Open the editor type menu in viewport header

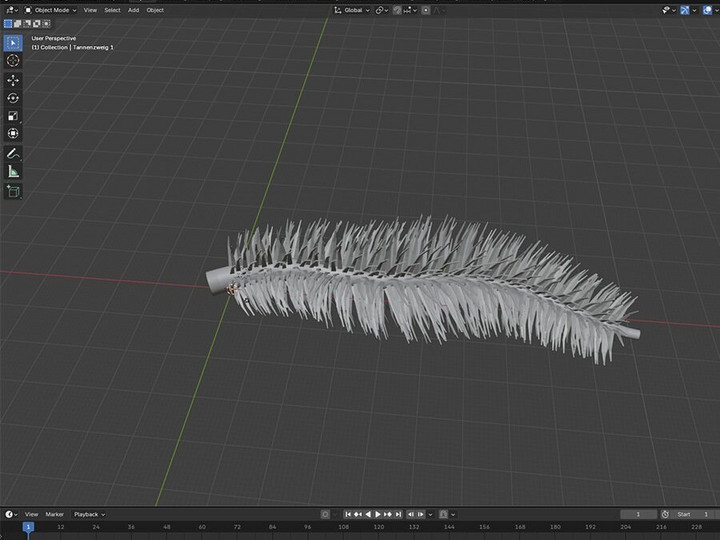point(11,10)
